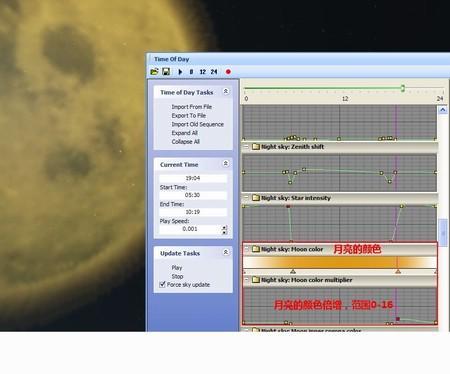Select the right Moon color gradient triangle marker

pos(398,271)
